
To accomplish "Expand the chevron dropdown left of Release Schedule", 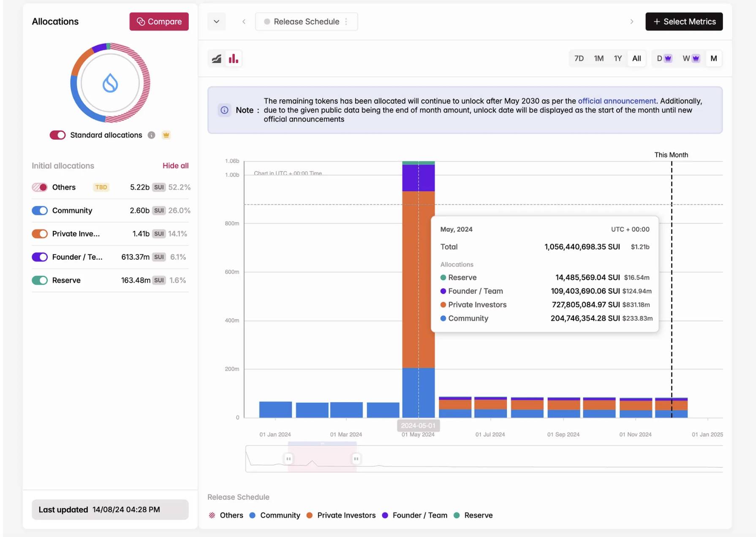I will click(x=216, y=22).
